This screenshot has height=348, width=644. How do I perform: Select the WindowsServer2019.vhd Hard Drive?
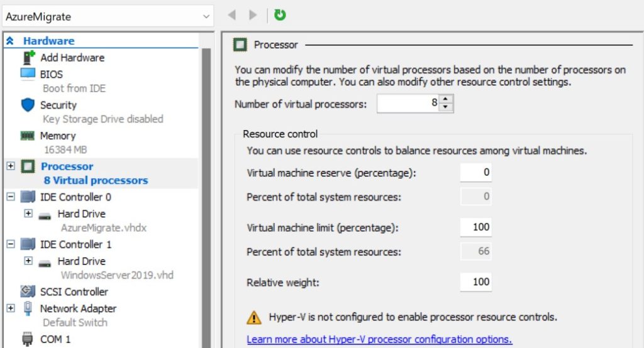(81, 261)
